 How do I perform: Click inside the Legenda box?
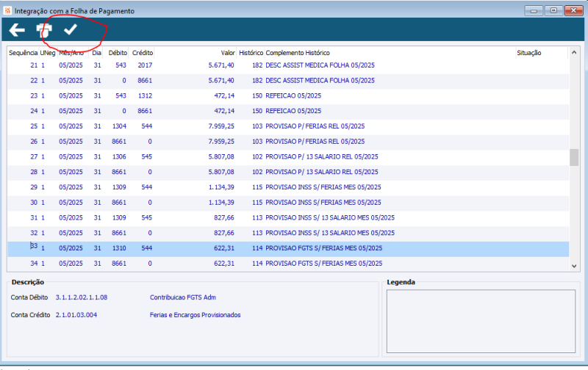click(481, 321)
